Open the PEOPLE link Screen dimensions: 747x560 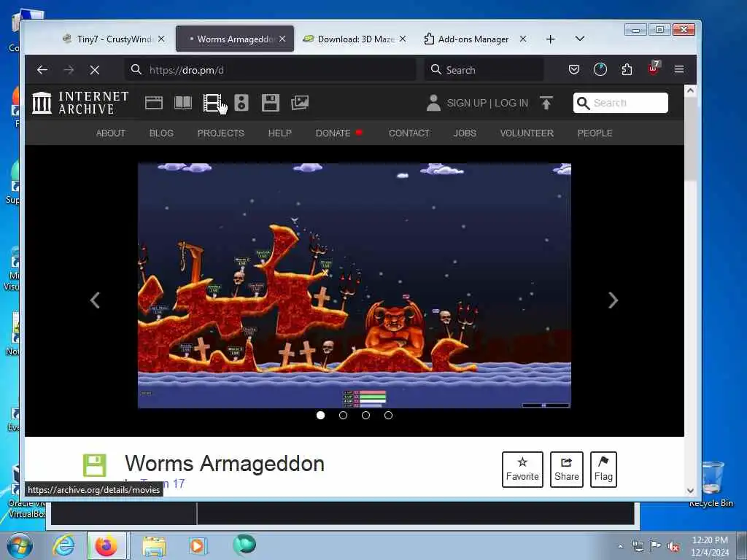click(595, 133)
